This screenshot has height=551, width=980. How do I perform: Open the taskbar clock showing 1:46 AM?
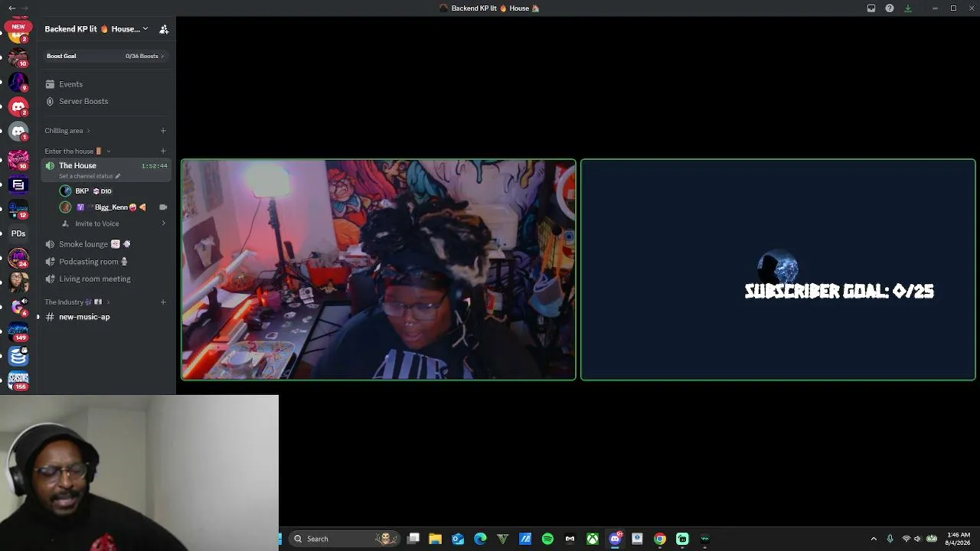coord(958,539)
